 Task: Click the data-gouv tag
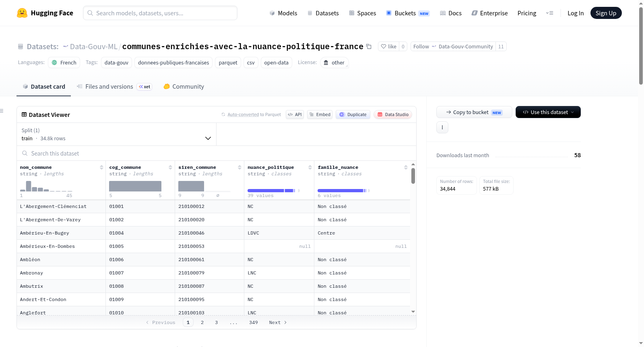116,62
